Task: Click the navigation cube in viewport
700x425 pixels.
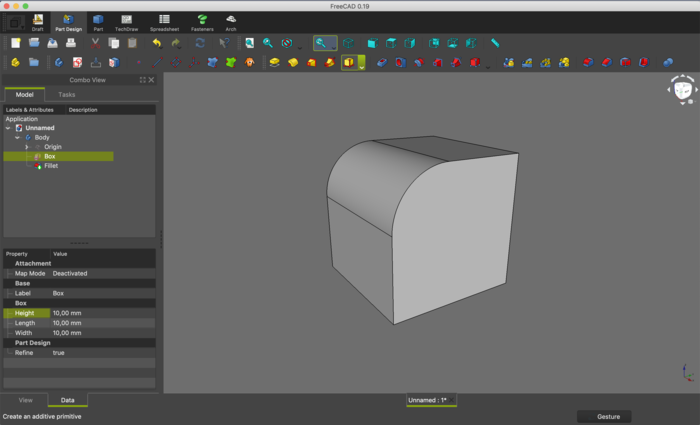Action: click(x=682, y=90)
